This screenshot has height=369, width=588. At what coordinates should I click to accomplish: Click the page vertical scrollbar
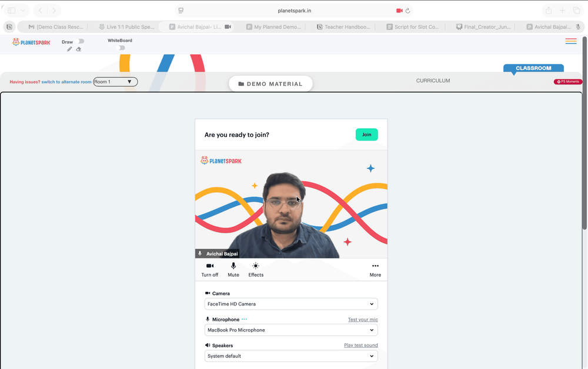click(584, 133)
